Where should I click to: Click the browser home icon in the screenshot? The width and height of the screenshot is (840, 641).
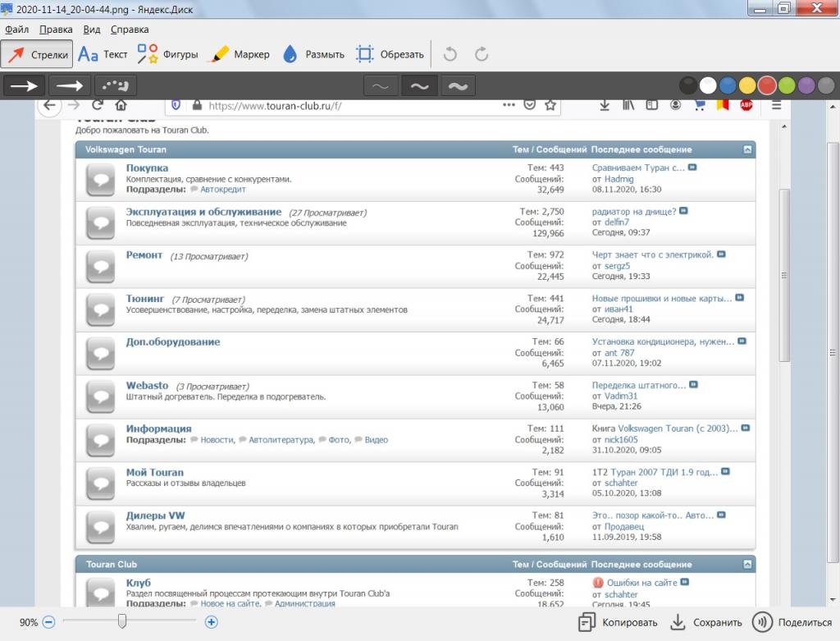tap(121, 105)
